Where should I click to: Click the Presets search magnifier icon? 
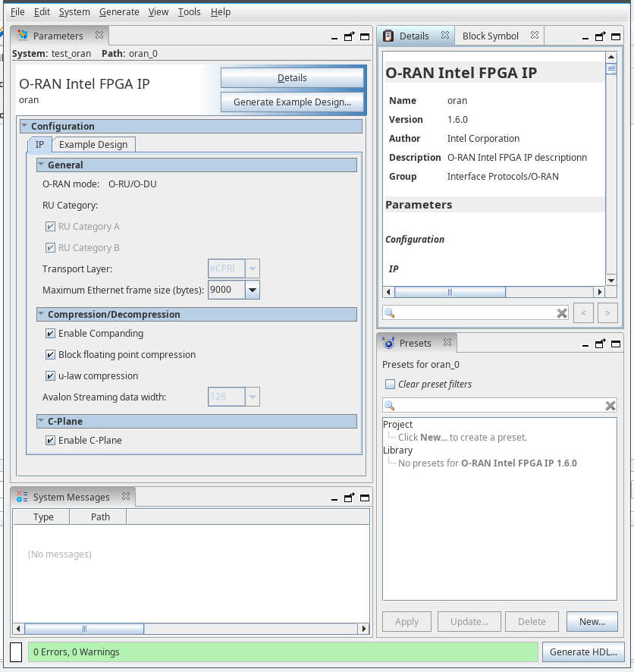tap(389, 405)
